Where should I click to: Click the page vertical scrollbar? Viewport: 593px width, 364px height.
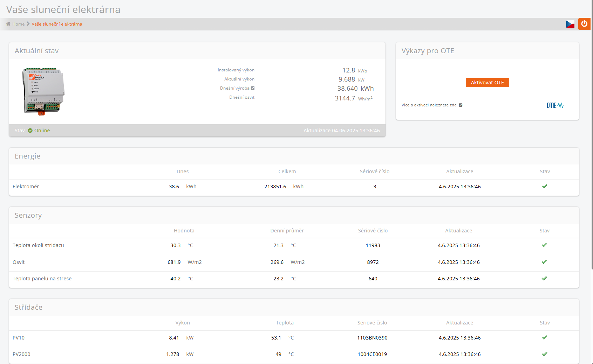(592, 140)
